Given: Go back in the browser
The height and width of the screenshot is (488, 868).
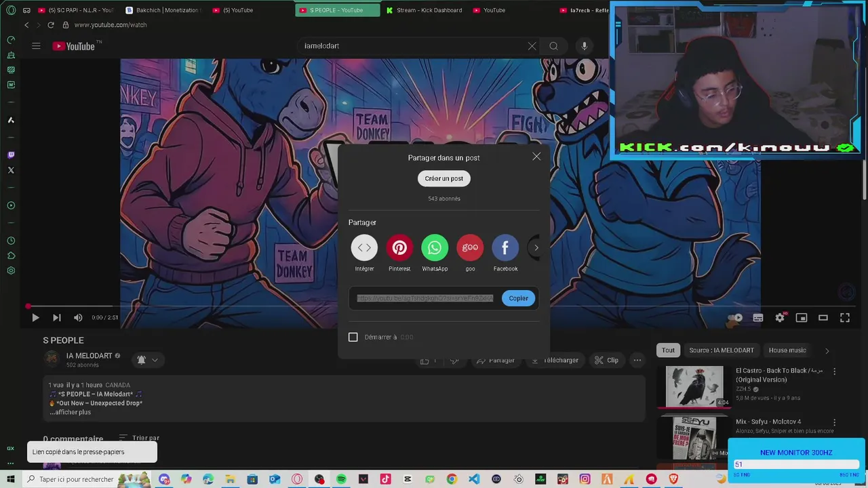Looking at the screenshot, I should (26, 25).
